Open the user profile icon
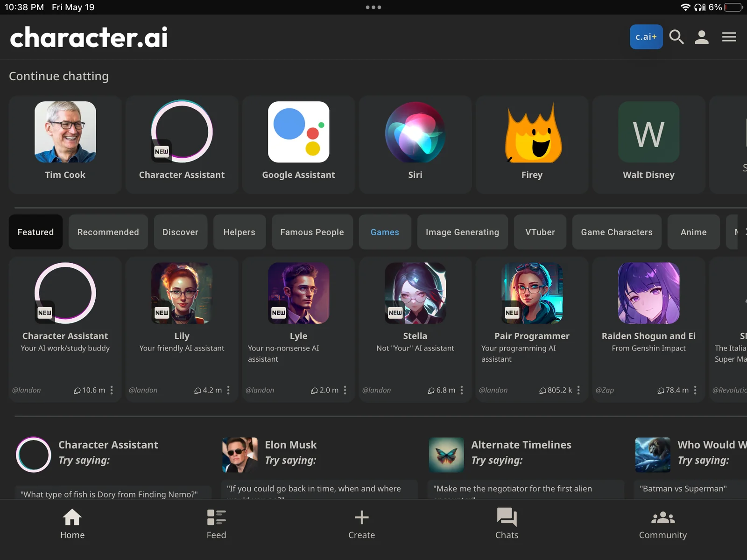 click(701, 37)
